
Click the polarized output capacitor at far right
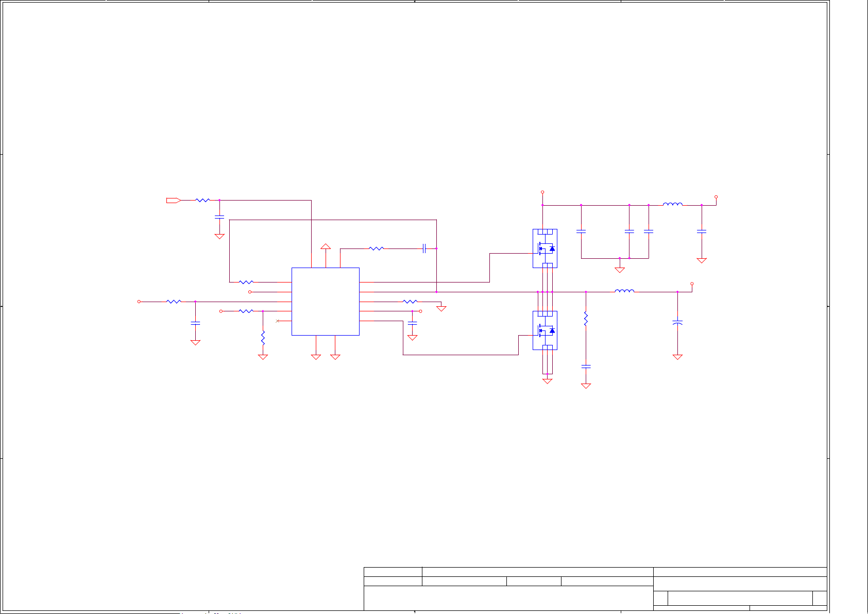[x=677, y=323]
